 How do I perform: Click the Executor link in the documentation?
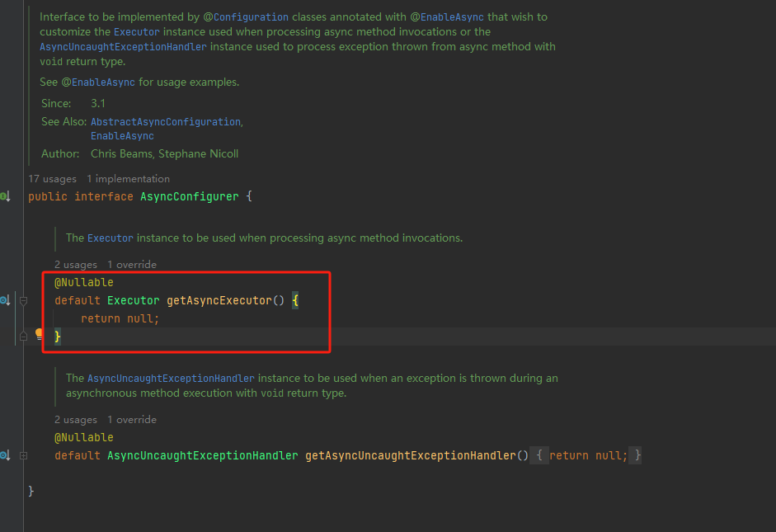[x=137, y=31]
